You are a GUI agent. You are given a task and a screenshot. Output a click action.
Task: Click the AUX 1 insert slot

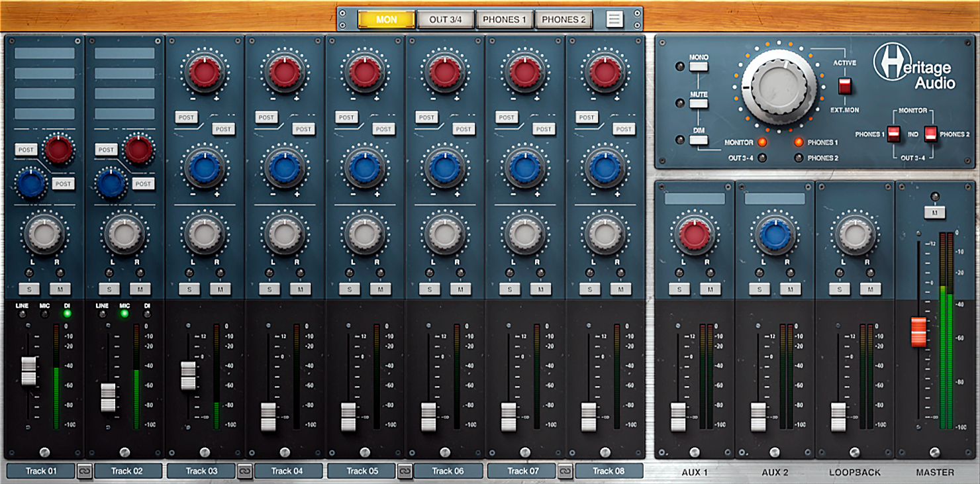(x=695, y=199)
